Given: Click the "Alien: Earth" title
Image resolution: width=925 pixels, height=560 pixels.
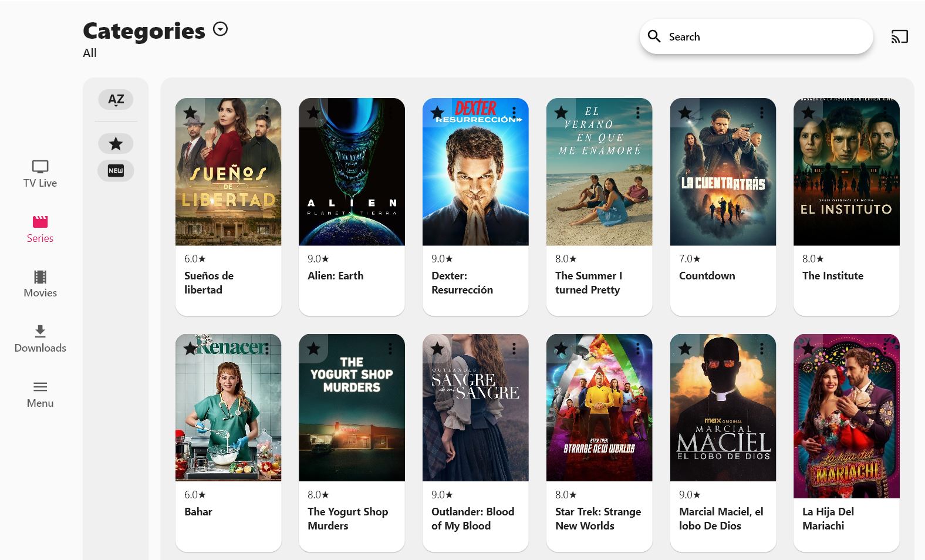Looking at the screenshot, I should (x=336, y=275).
